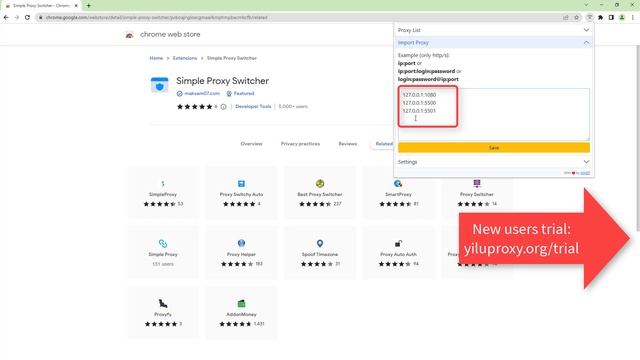Open Chrome three-dot menu

click(633, 18)
